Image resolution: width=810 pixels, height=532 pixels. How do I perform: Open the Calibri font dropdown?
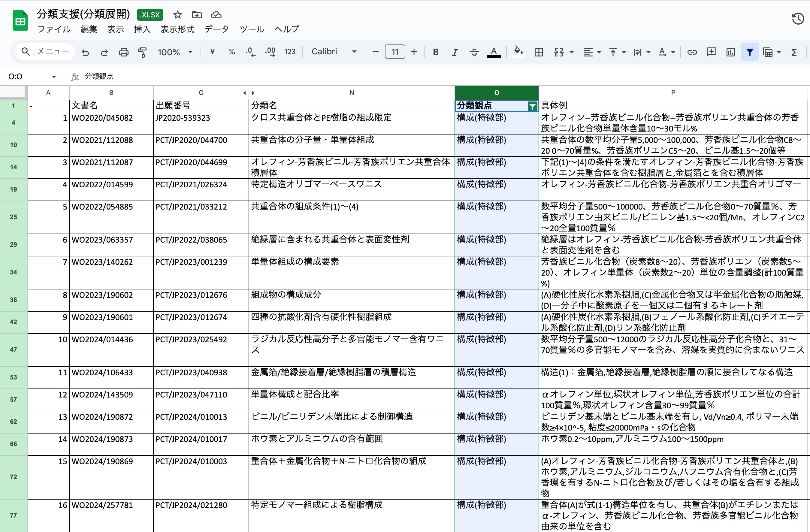(334, 52)
